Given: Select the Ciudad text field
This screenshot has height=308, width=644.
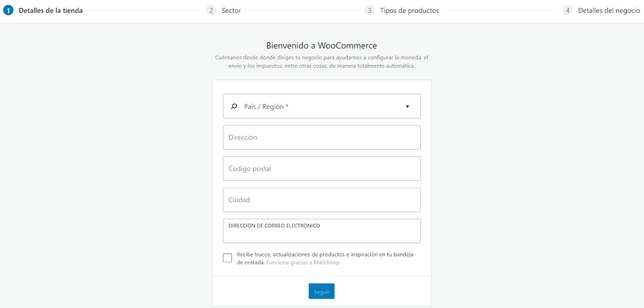Looking at the screenshot, I should point(321,200).
